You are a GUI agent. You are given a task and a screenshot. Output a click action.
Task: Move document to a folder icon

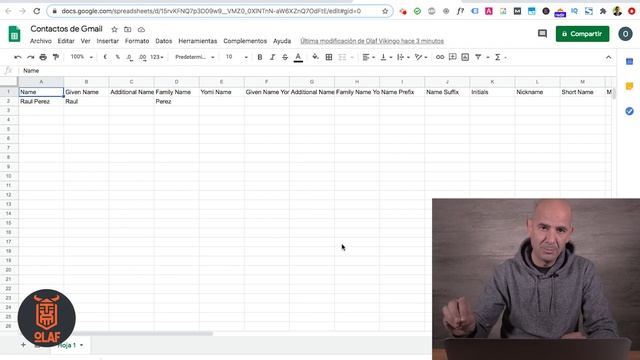[x=128, y=29]
